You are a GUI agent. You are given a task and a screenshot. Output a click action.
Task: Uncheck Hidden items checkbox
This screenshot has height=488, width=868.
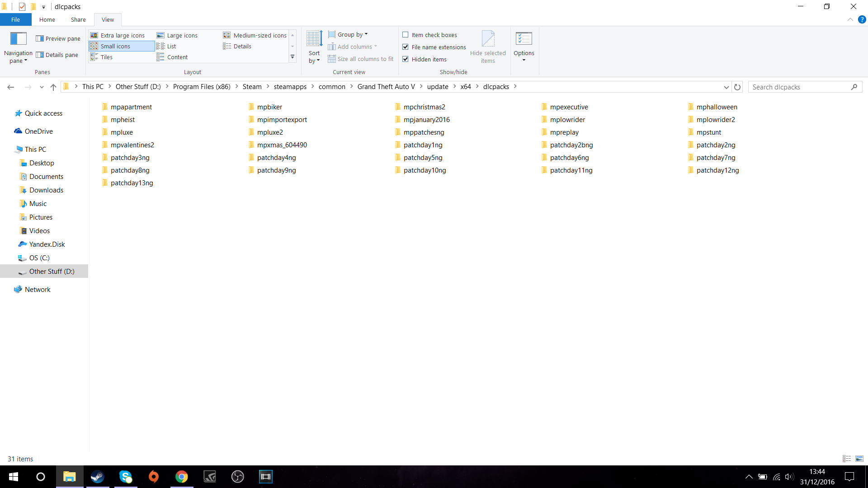point(406,59)
